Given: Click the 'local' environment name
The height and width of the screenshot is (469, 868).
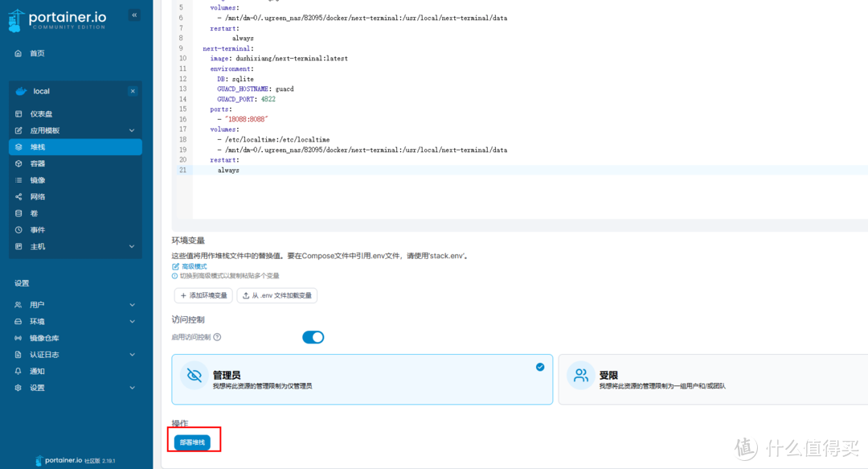Looking at the screenshot, I should pos(42,92).
